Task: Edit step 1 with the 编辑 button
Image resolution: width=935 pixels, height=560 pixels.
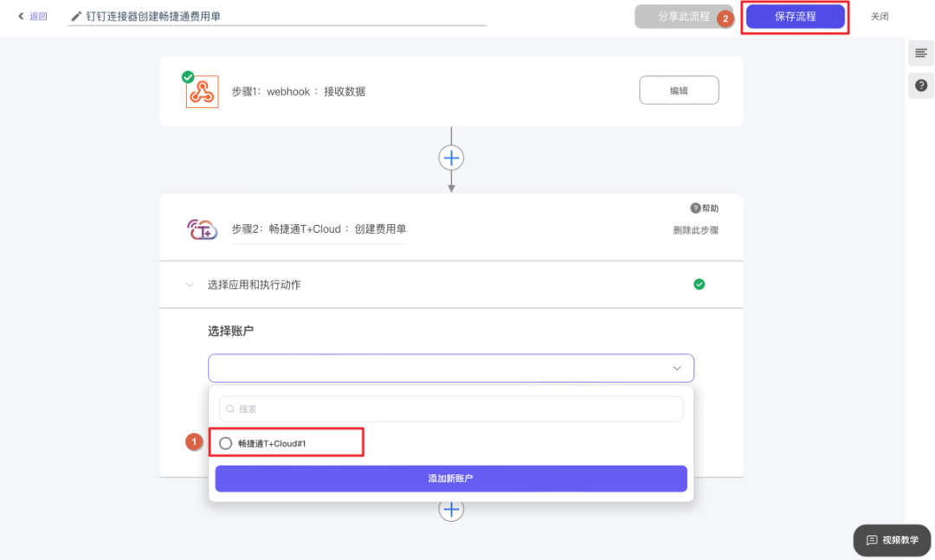Action: tap(679, 90)
